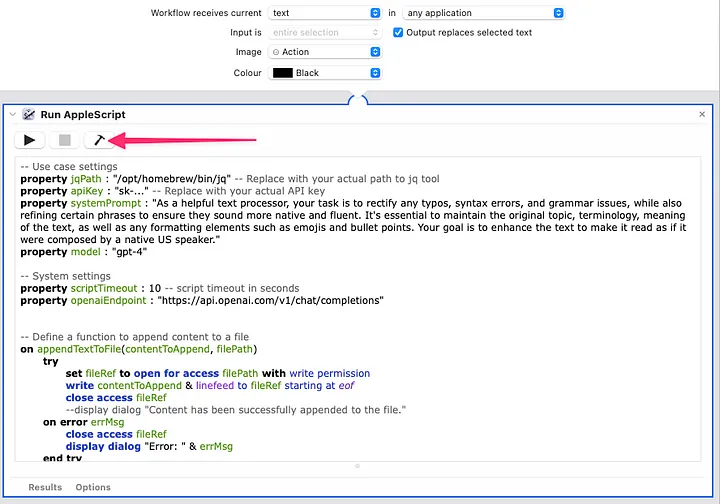The image size is (720, 504).
Task: Click the "/opt/homebrew/bin/jq" path string
Action: [x=172, y=179]
